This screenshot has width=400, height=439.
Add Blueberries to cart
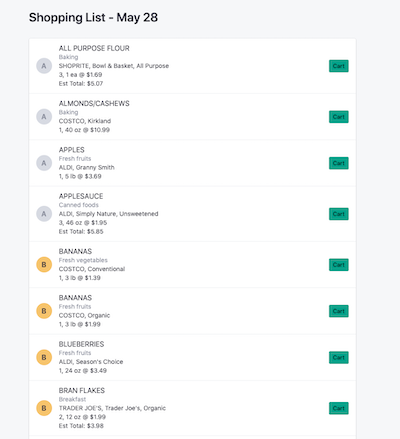(x=339, y=357)
